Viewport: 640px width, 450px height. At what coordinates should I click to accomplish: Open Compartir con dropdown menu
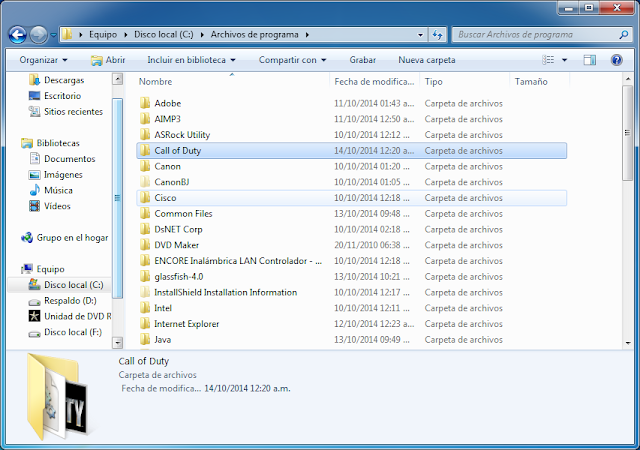pos(292,60)
